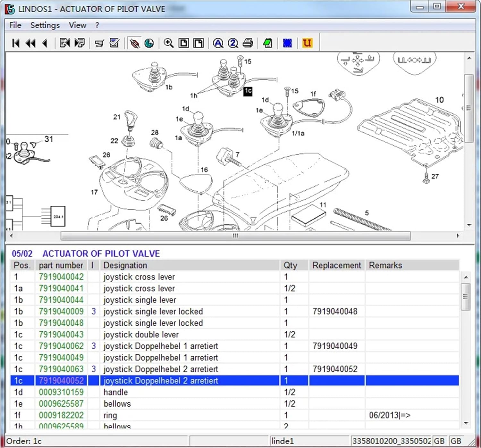Open the View menu
Screen dimensions: 481x448
(x=77, y=25)
